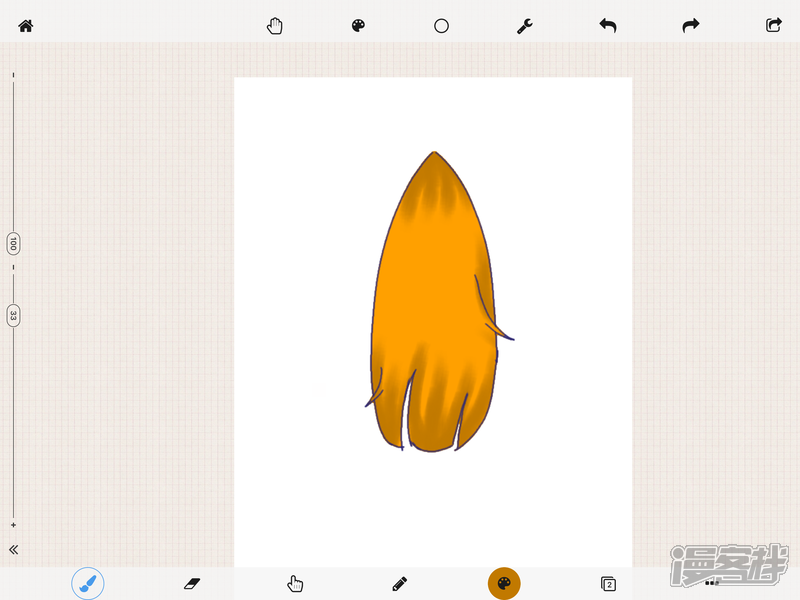Select the hand pan tool in top toolbar
The height and width of the screenshot is (600, 800).
pyautogui.click(x=275, y=26)
